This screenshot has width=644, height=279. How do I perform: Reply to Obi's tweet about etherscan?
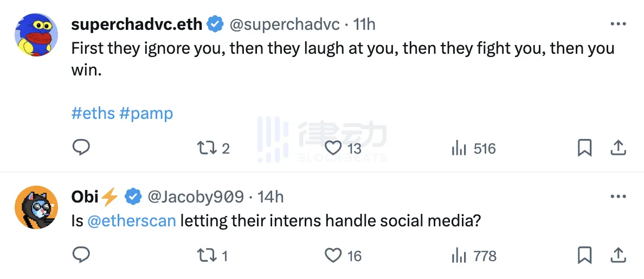coord(81,255)
